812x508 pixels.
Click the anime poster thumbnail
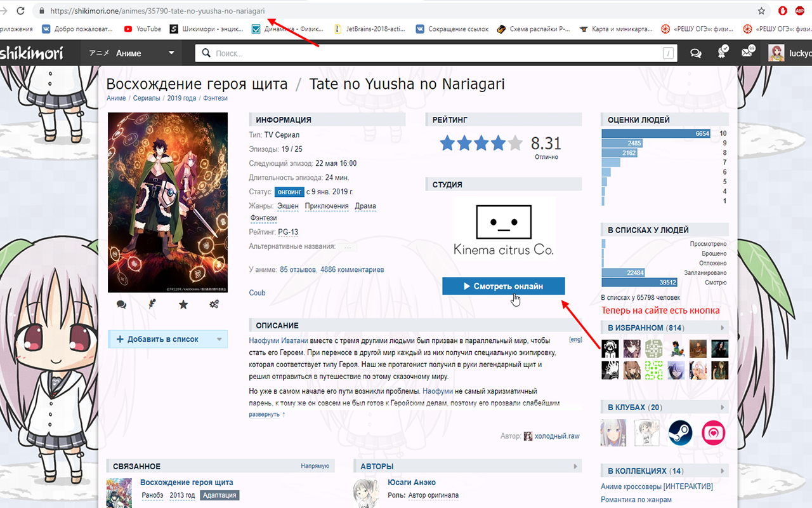coord(167,202)
